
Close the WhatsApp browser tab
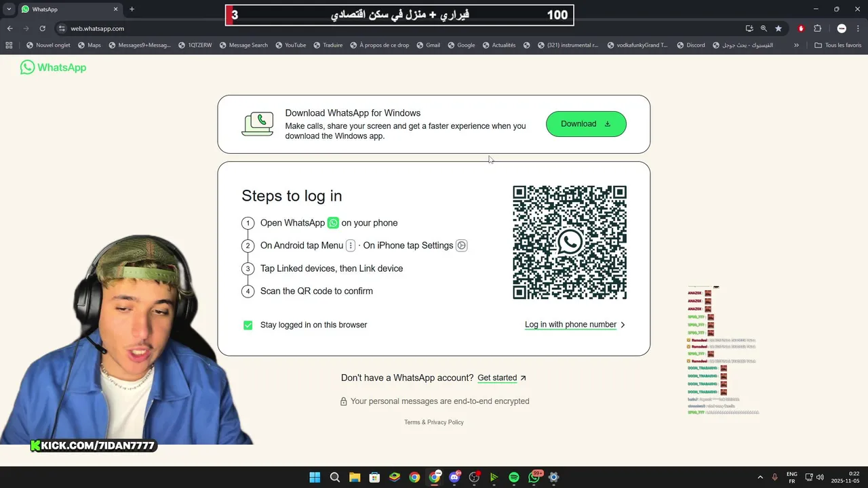[115, 9]
